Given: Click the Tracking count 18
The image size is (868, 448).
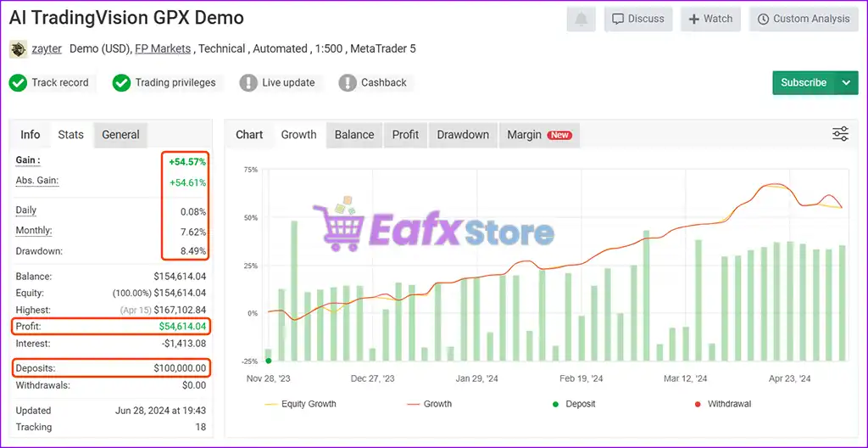Looking at the screenshot, I should pyautogui.click(x=200, y=427).
